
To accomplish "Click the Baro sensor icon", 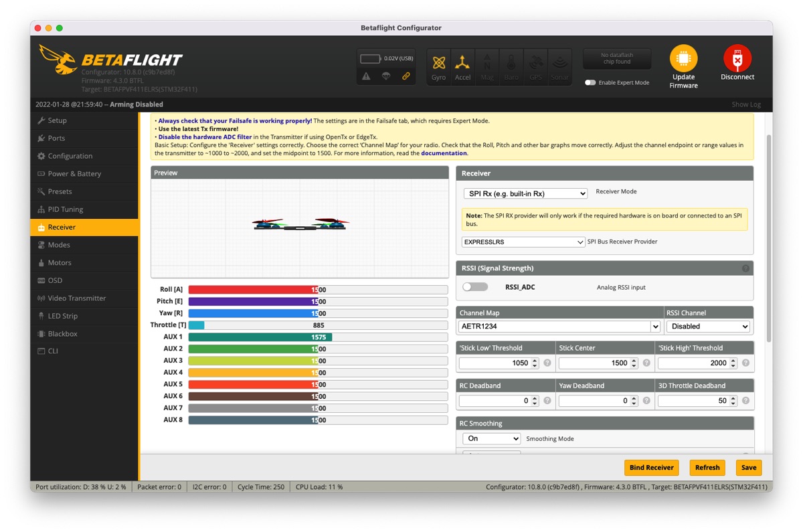I will [511, 64].
